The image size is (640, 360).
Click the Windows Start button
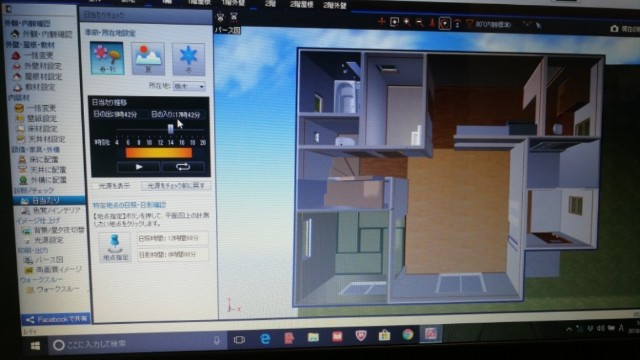tap(36, 346)
